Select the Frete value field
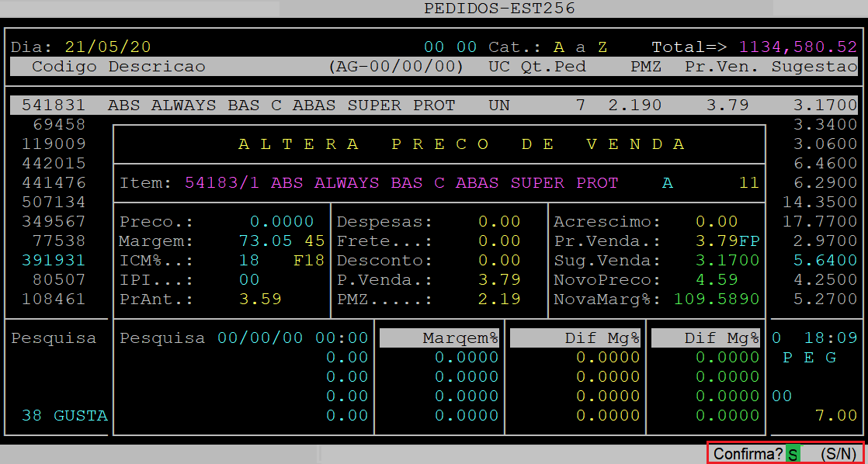Viewport: 868px width, 464px height. [499, 241]
